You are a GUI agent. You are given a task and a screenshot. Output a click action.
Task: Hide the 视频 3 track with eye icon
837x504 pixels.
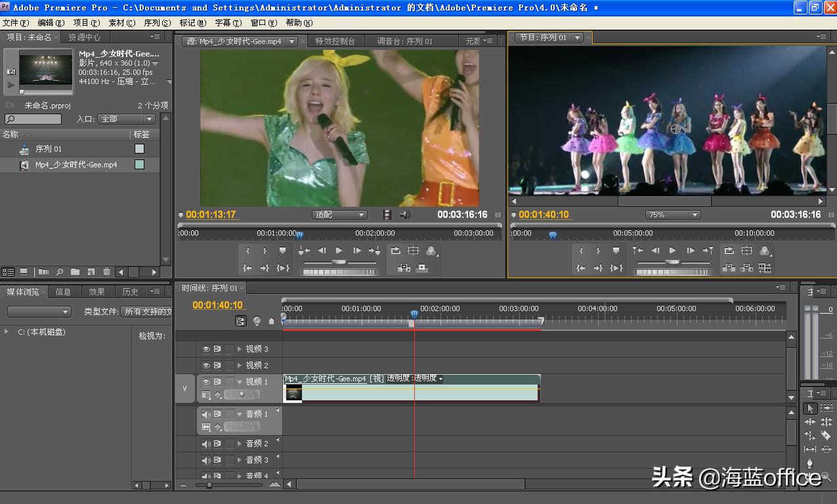pyautogui.click(x=206, y=349)
